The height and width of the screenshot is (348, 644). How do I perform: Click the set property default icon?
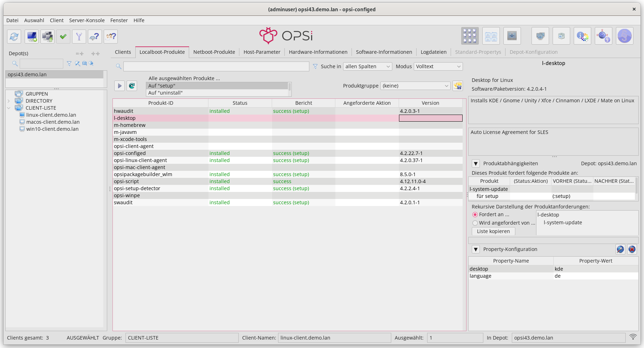pos(620,249)
